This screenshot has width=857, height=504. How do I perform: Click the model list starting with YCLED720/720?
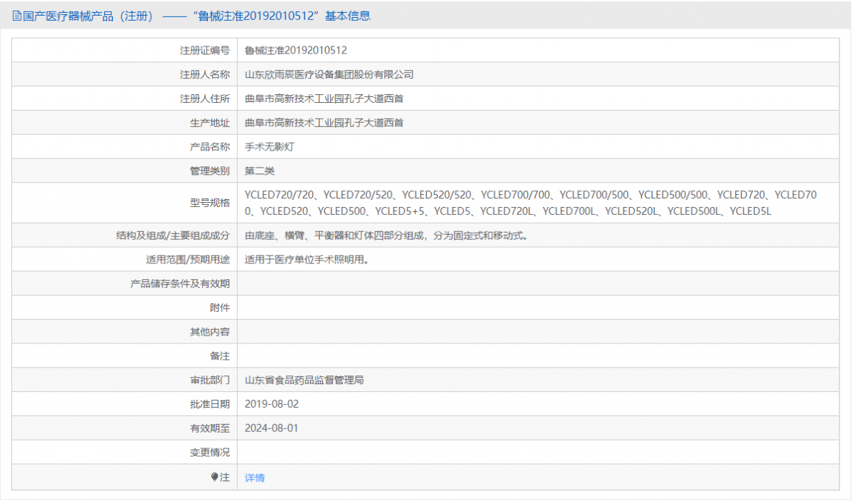point(531,203)
